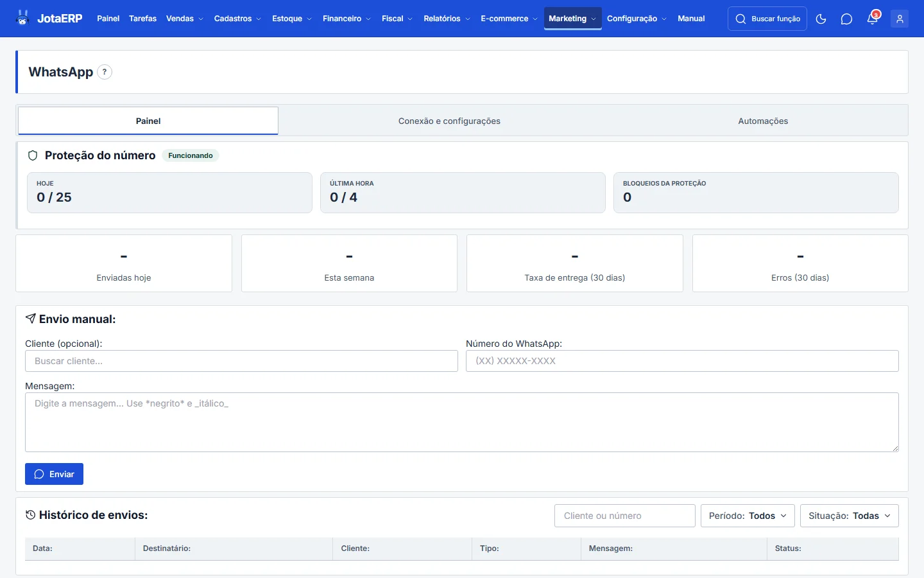Image resolution: width=924 pixels, height=578 pixels.
Task: Click the Erros (30 dias) card
Action: click(800, 263)
